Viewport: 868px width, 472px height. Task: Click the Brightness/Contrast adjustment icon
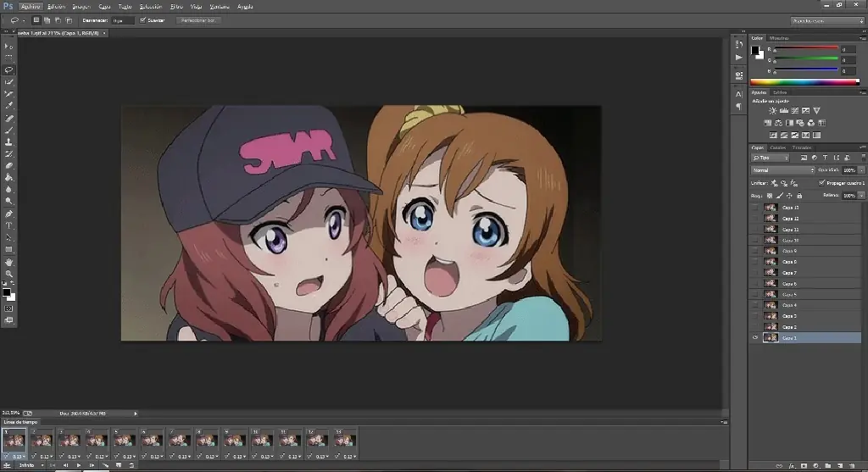click(x=773, y=111)
